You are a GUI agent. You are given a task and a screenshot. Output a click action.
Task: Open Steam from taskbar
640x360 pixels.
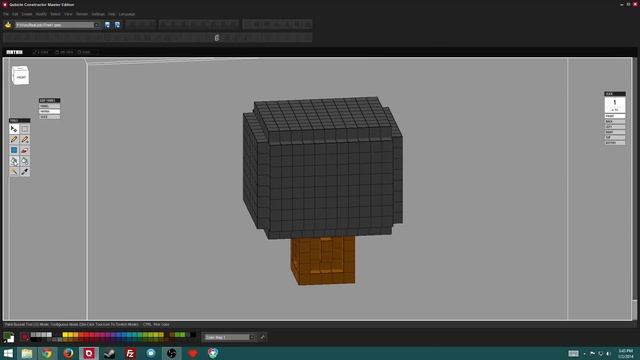click(109, 353)
